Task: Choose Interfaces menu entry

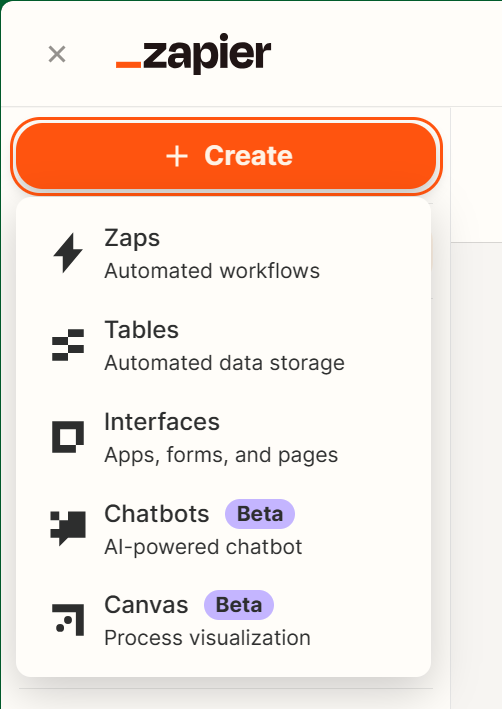Action: click(223, 438)
